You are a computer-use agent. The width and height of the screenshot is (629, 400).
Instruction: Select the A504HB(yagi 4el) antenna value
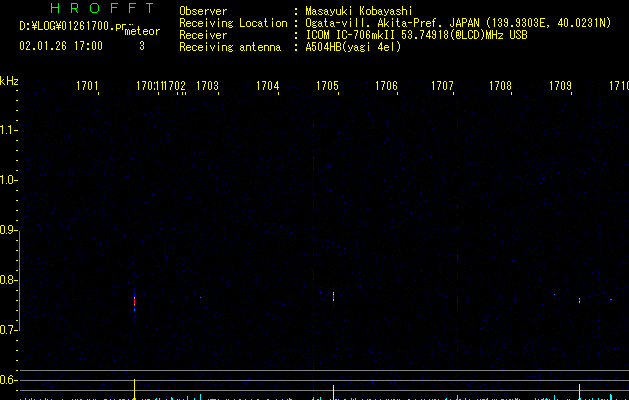click(353, 47)
